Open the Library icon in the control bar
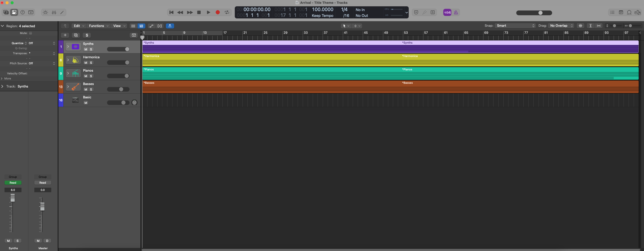Viewport: 644px width, 251px height. (6, 12)
